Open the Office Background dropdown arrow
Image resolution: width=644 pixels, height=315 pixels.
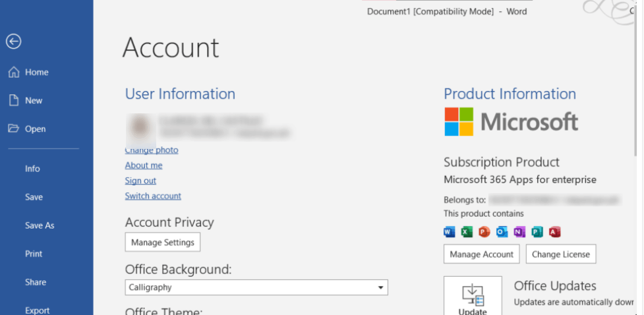pyautogui.click(x=381, y=287)
